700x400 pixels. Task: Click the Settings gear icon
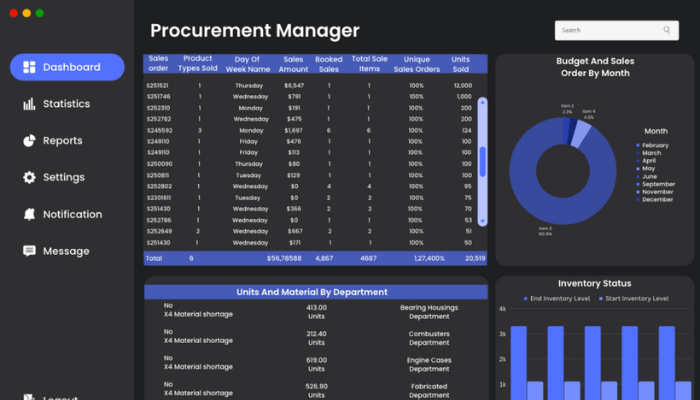29,178
